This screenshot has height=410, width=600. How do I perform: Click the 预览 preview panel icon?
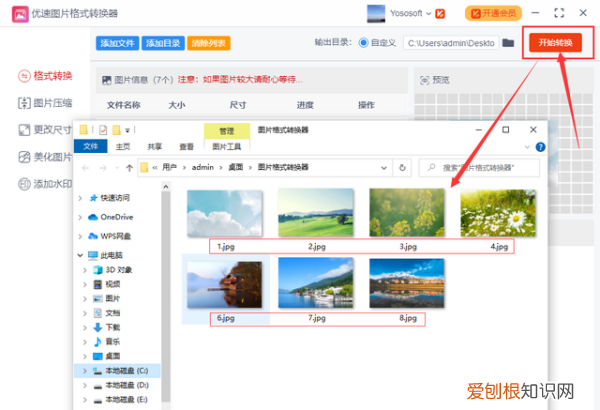point(424,80)
